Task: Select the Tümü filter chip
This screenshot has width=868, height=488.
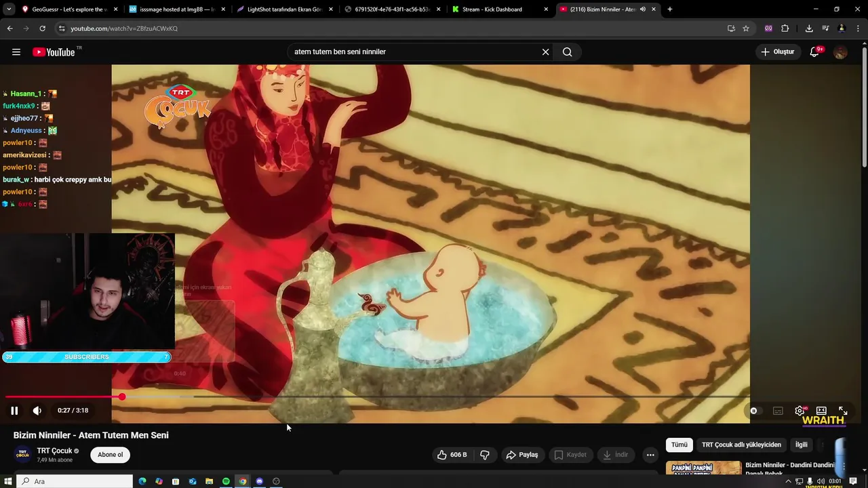Action: pyautogui.click(x=679, y=445)
